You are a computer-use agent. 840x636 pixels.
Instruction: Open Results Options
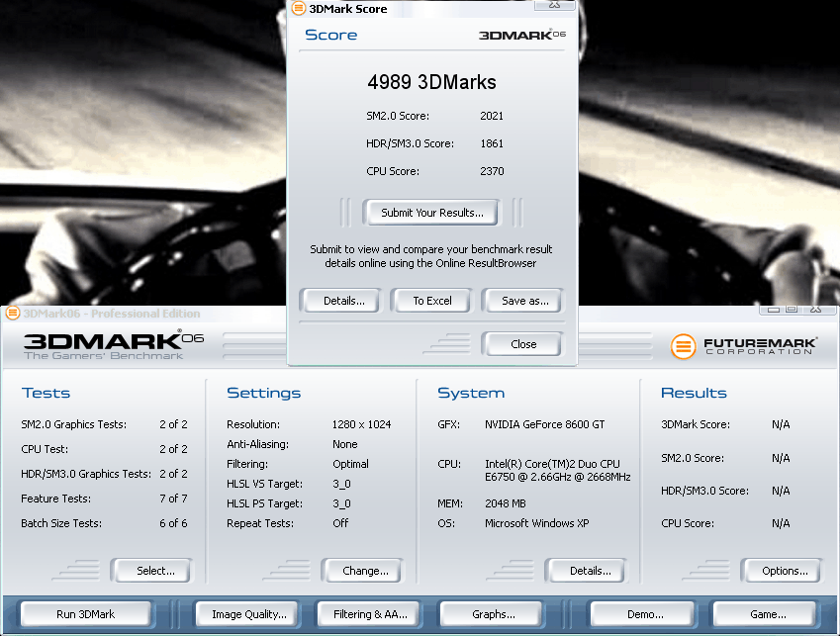coord(785,571)
